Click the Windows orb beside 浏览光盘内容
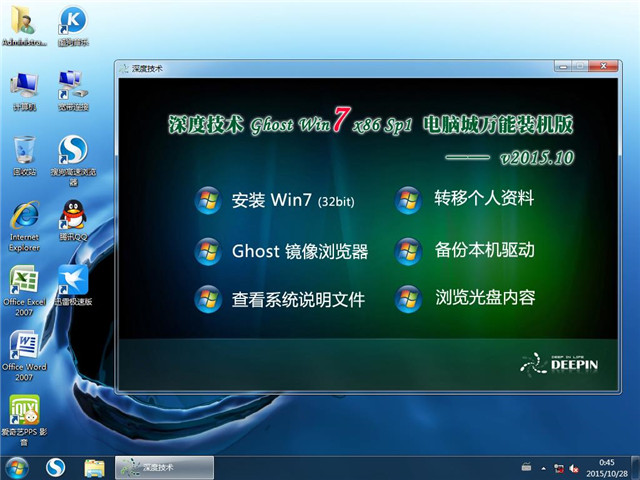The height and width of the screenshot is (480, 640). coord(408,299)
